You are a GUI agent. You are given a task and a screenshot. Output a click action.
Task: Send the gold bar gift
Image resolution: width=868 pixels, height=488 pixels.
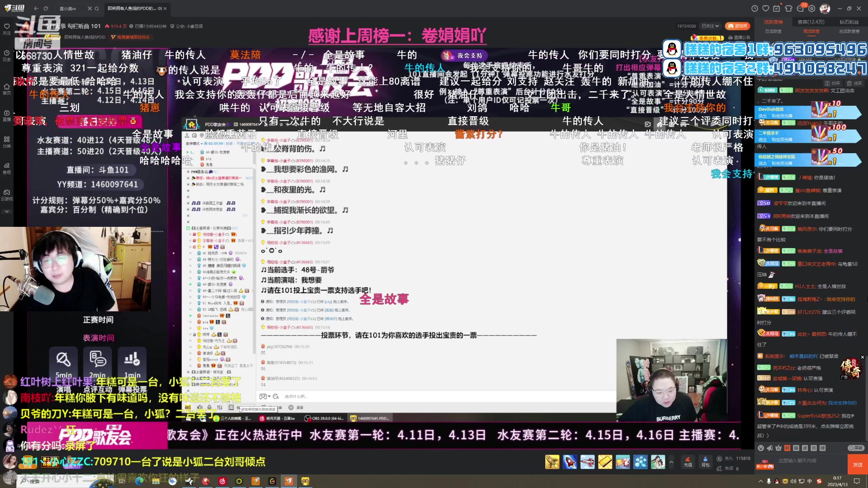pos(605,462)
